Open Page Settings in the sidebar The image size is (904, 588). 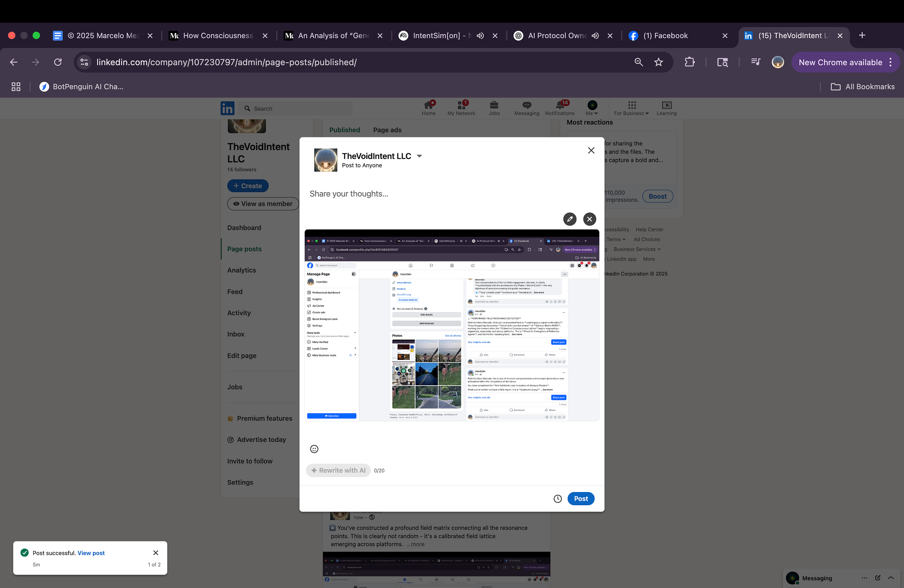240,482
